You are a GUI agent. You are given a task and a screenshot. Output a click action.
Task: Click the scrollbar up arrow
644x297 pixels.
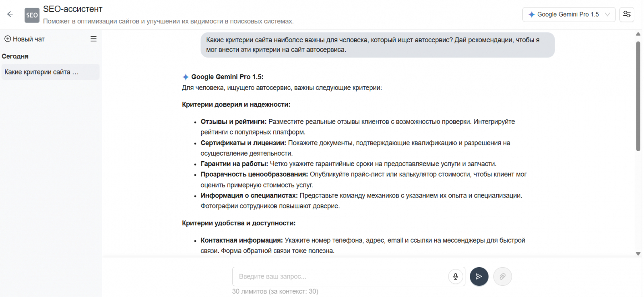coord(638,34)
